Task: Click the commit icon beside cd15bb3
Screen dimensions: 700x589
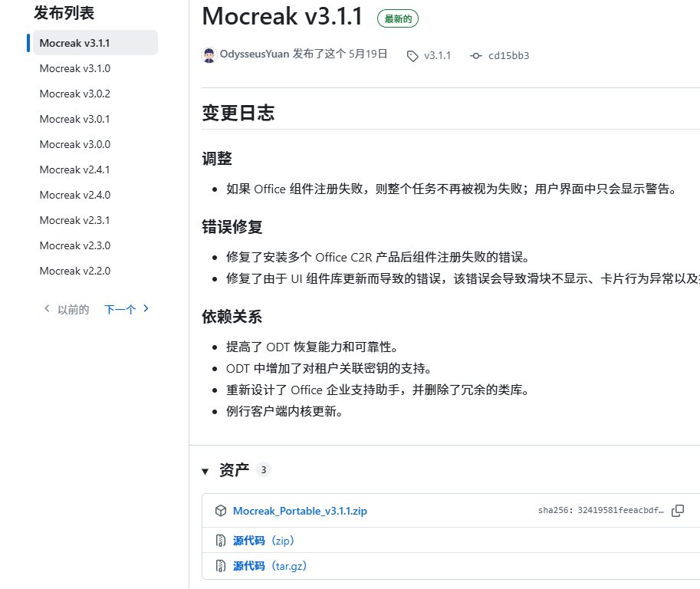Action: pyautogui.click(x=476, y=56)
